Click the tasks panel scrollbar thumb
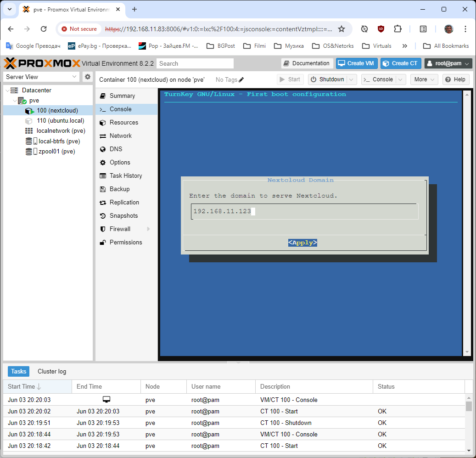 coord(469,406)
